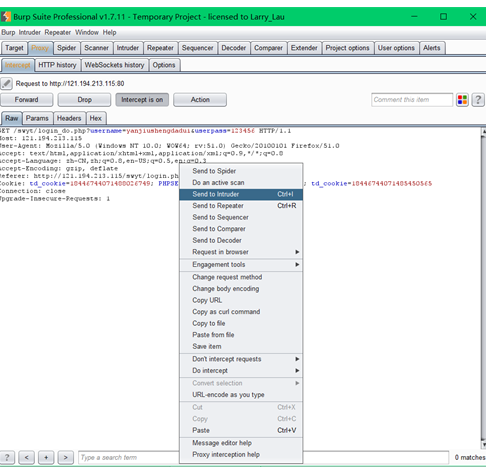Select Send to Spider menu entry
The height and width of the screenshot is (467, 486).
[x=241, y=171]
